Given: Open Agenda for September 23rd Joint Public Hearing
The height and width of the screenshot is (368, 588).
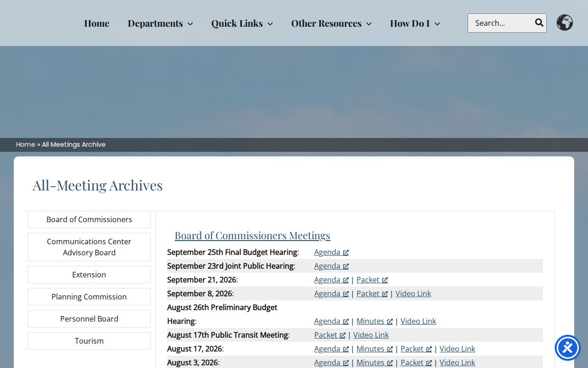Looking at the screenshot, I should tap(331, 266).
